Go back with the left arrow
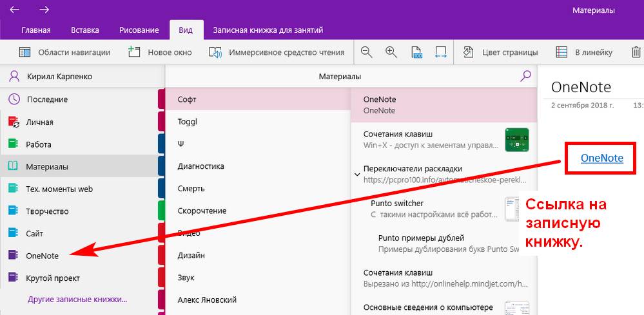The height and width of the screenshot is (315, 644). [15, 10]
